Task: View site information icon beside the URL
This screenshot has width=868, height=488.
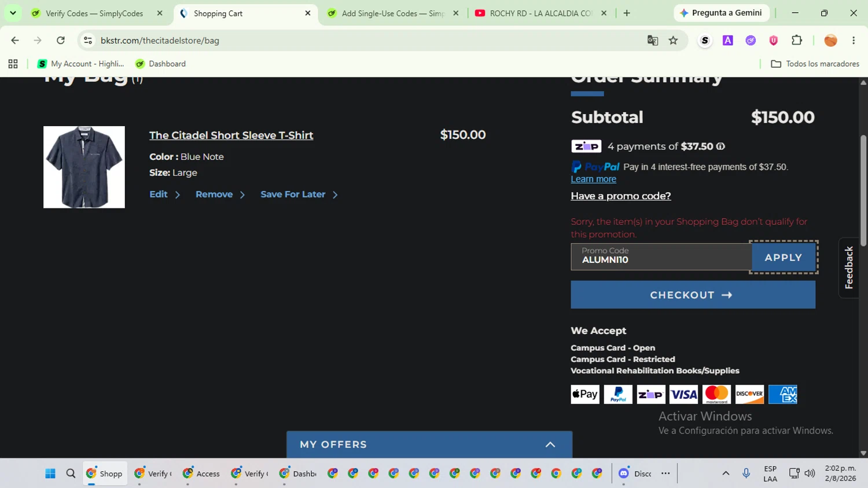Action: 88,41
